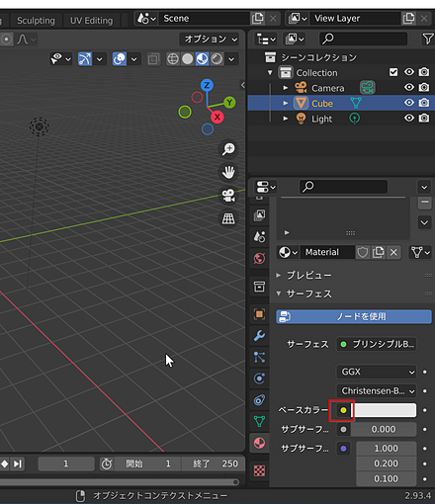
Task: Click the ノードを使用 button
Action: click(354, 316)
